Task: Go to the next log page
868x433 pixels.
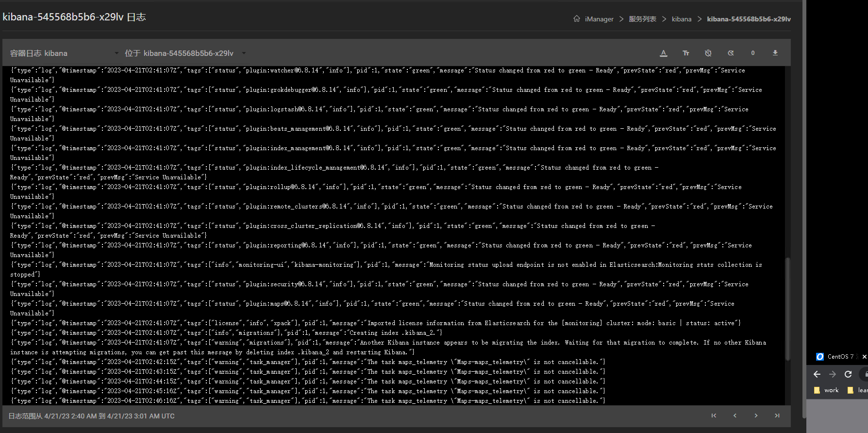Action: [x=756, y=416]
